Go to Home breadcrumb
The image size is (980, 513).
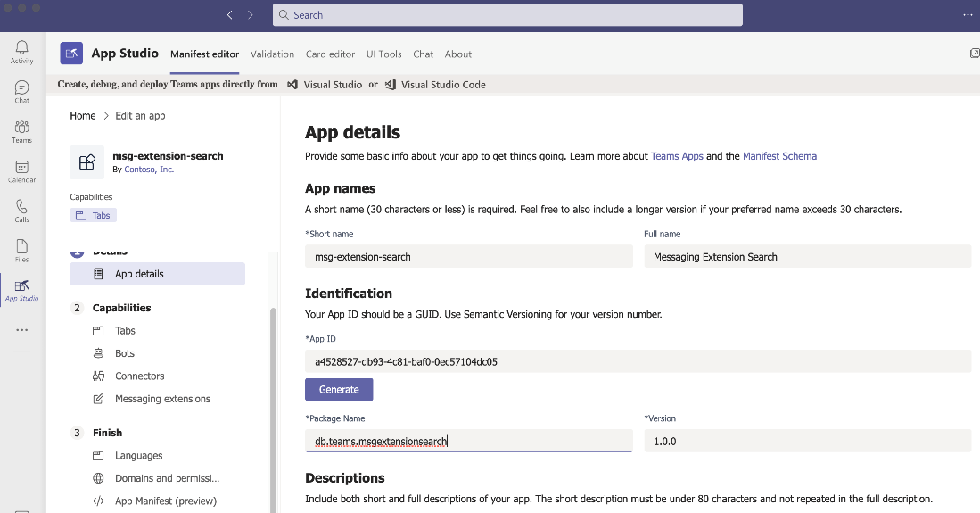(x=83, y=116)
